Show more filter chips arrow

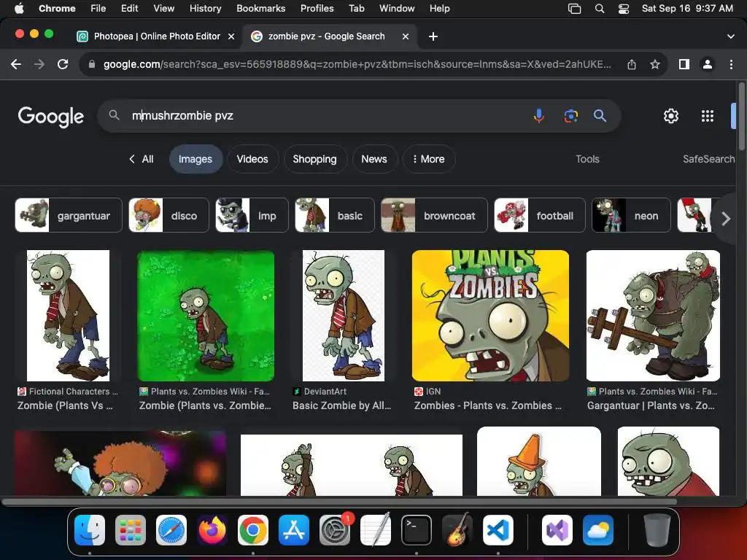pyautogui.click(x=725, y=219)
